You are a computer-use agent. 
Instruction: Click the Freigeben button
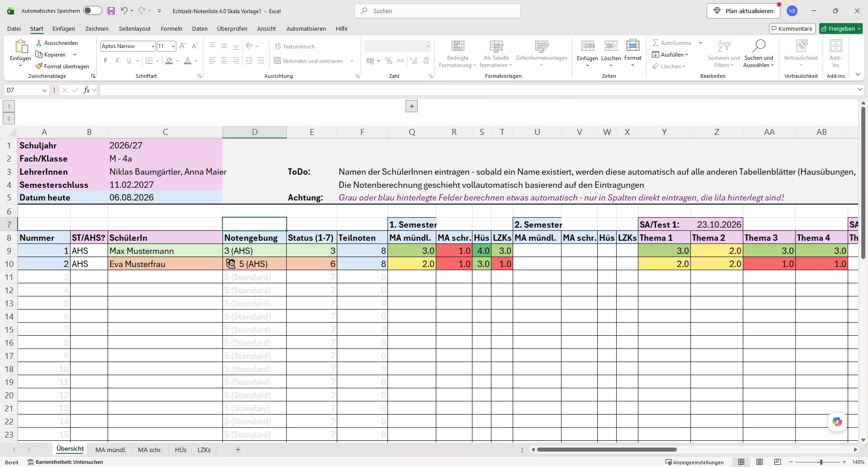pyautogui.click(x=841, y=29)
